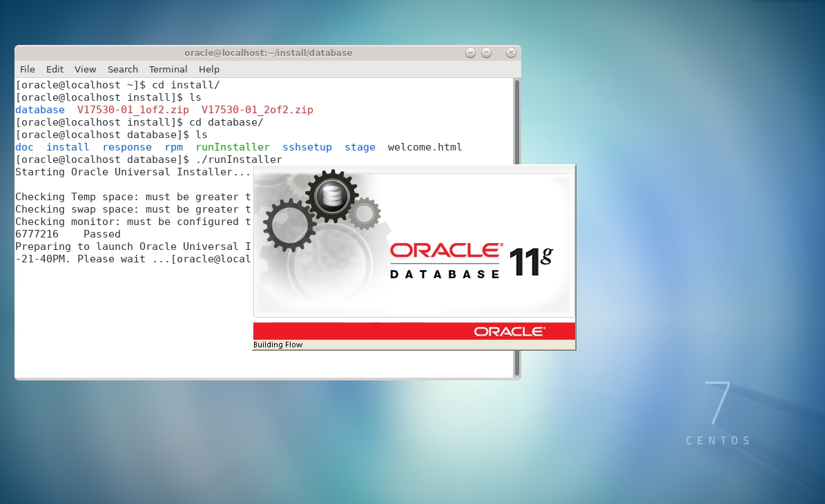
Task: Click the 'Checking swap space' line
Action: tap(133, 209)
